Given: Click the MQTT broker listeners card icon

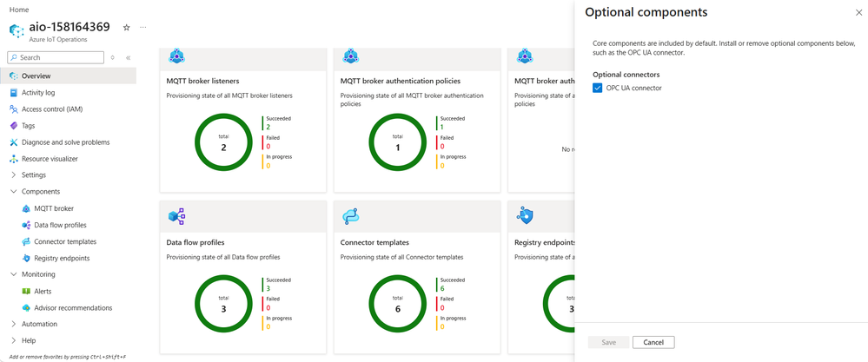Looking at the screenshot, I should [x=176, y=56].
